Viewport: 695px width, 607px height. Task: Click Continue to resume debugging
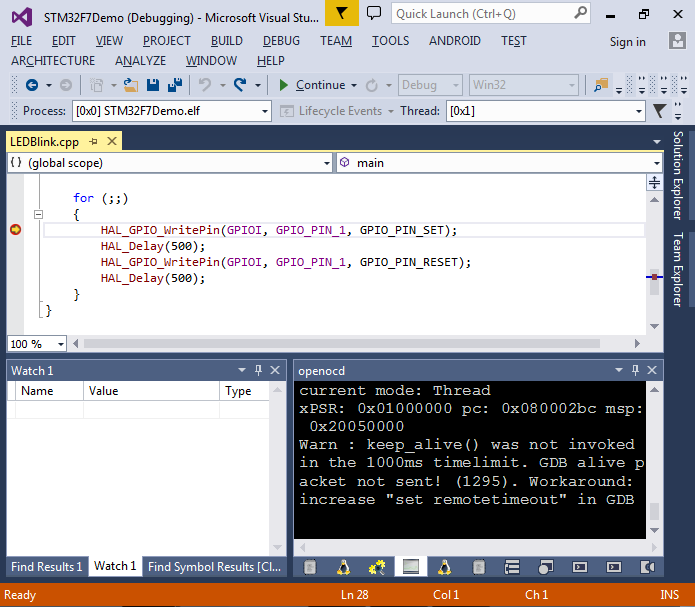[x=312, y=85]
